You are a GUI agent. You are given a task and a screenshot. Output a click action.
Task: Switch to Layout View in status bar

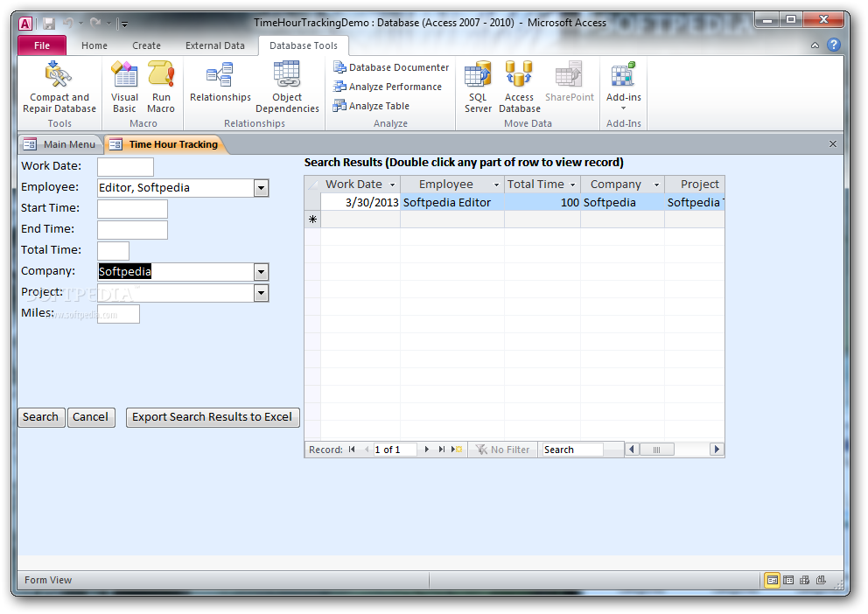point(804,580)
